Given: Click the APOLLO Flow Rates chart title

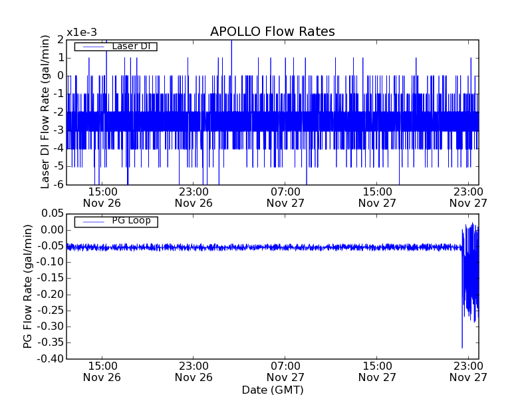Looking at the screenshot, I should [272, 31].
